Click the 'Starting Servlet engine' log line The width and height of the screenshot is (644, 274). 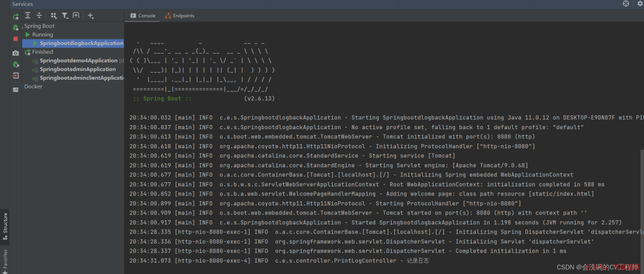tap(328, 166)
